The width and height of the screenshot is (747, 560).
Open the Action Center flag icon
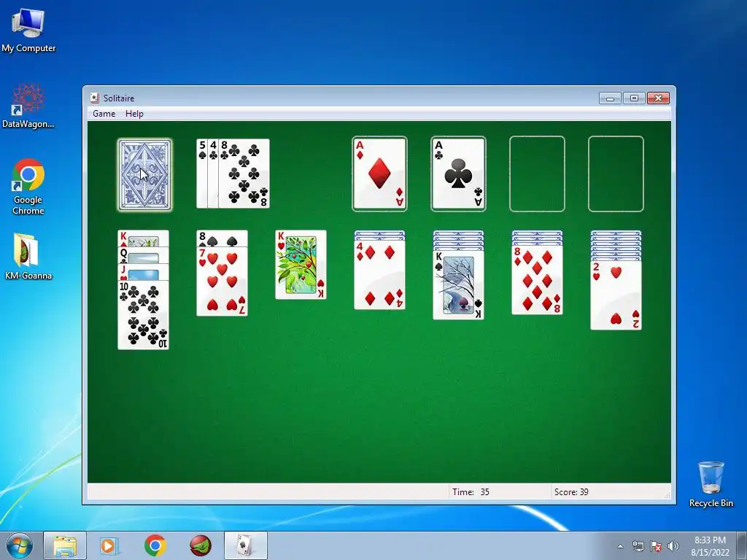click(x=656, y=546)
